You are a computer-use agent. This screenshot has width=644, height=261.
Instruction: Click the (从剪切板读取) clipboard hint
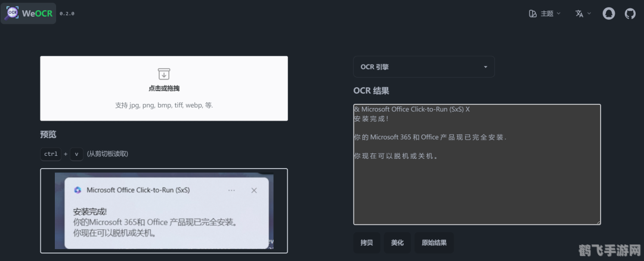pos(107,154)
